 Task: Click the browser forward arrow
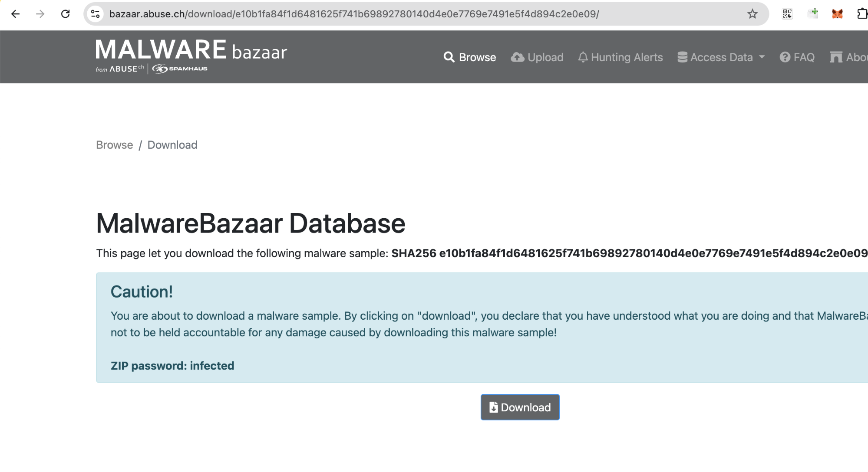point(40,14)
